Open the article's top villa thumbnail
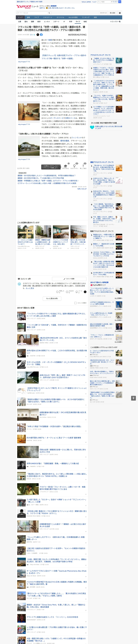This screenshot has width=138, height=644. point(29,49)
